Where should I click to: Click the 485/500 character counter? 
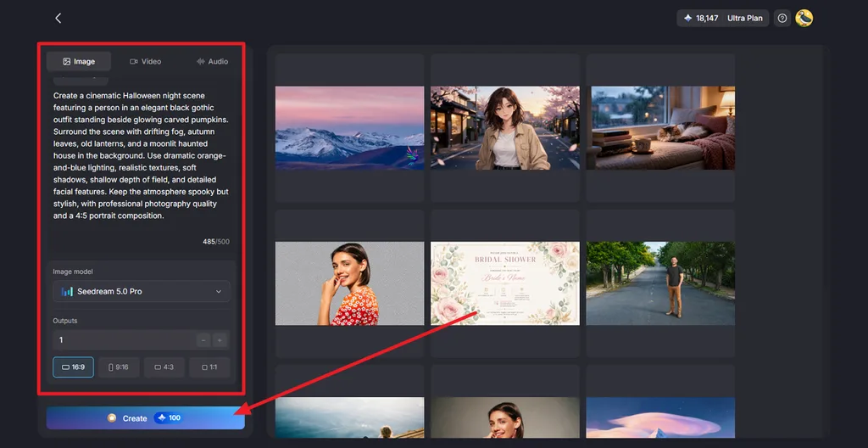[x=216, y=242]
